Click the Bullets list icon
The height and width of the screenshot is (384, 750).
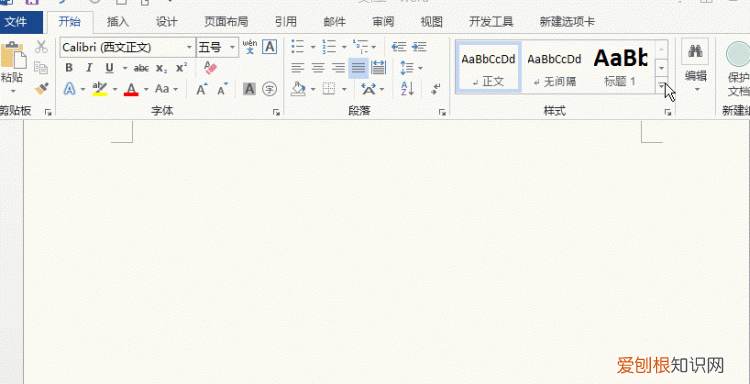coord(298,47)
